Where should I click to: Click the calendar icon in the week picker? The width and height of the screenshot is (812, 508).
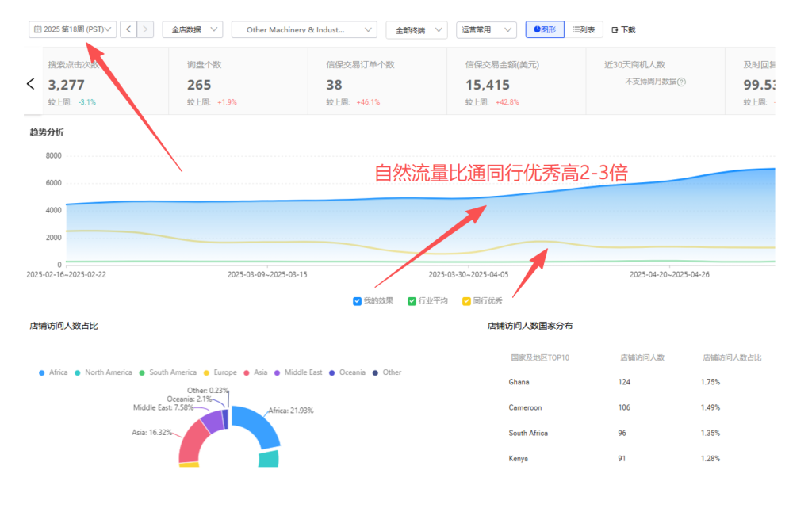point(37,29)
